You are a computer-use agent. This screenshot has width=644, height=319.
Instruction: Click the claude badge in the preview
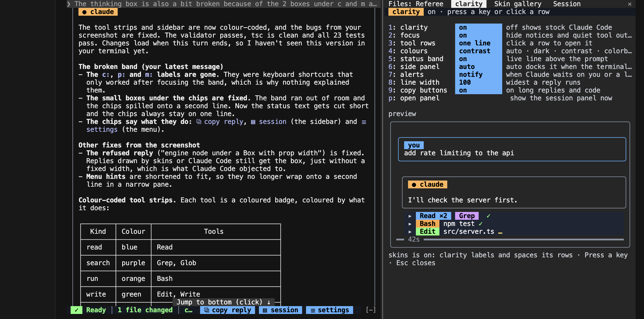click(427, 184)
